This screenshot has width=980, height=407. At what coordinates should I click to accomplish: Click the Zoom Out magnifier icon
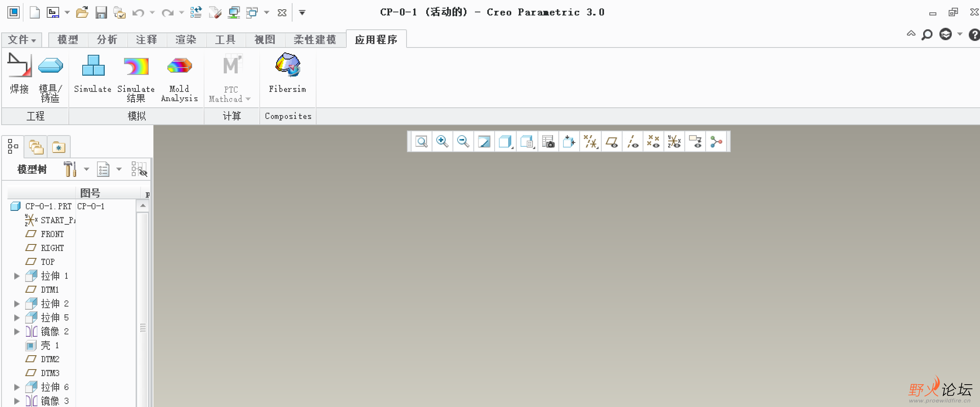[463, 142]
